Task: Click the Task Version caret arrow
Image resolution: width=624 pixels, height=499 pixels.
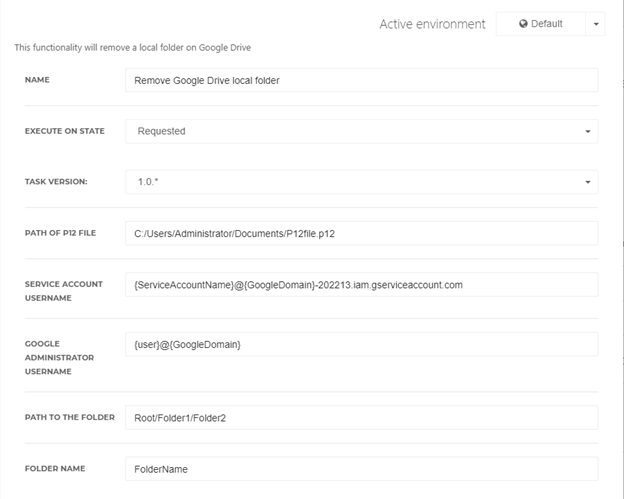Action: coord(587,182)
